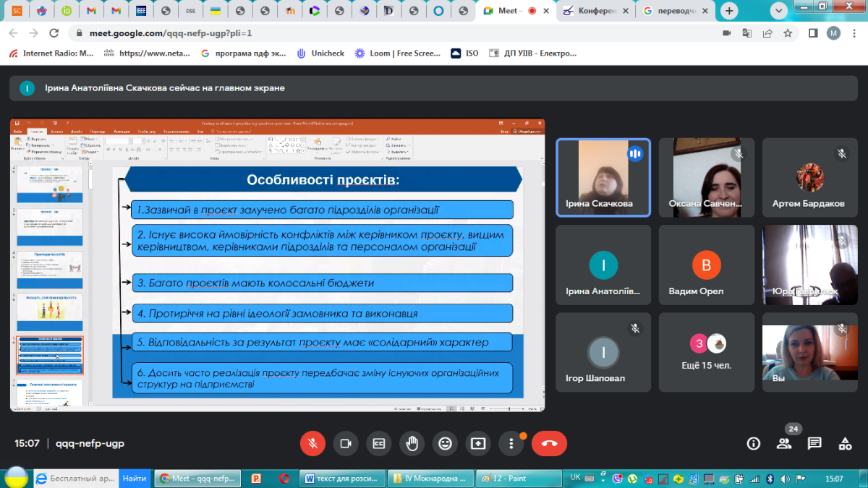Screen dimensions: 868x488
Task: Open the activities icon
Action: pos(845,443)
